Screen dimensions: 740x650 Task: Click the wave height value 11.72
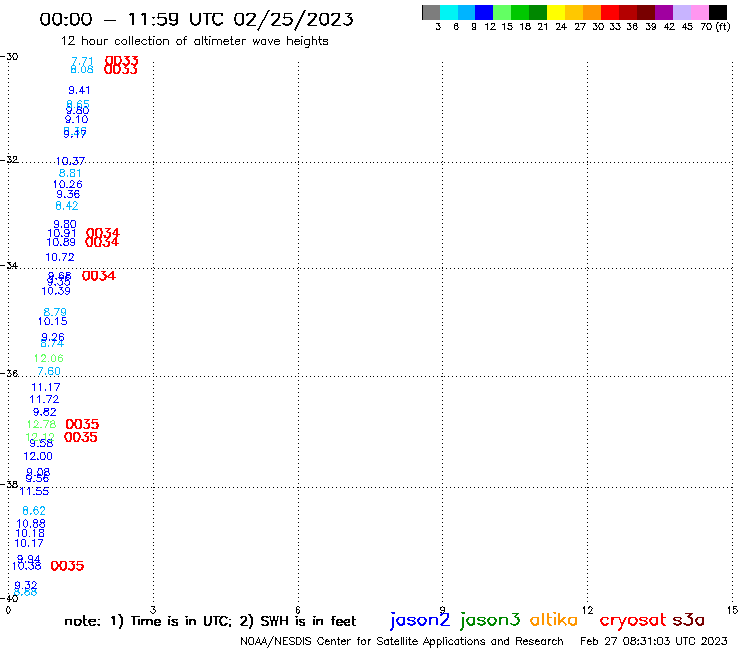point(44,399)
